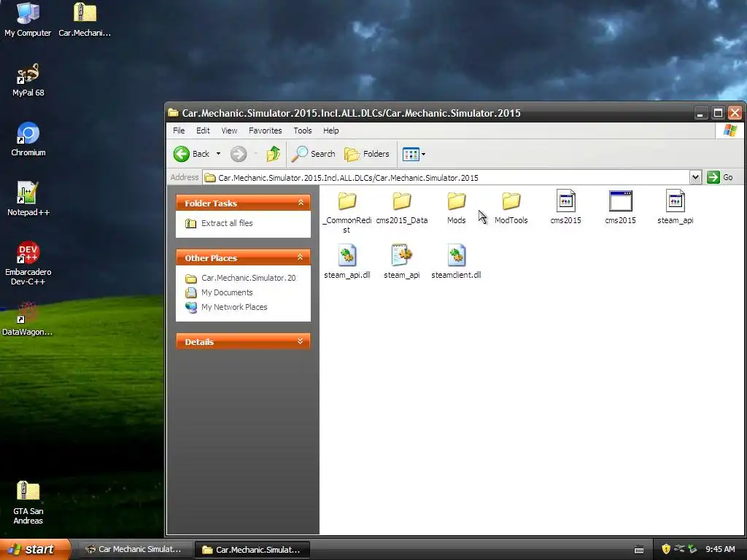Click the greyed Forward arrow button
Viewport: 747px width, 560px height.
[x=239, y=154]
